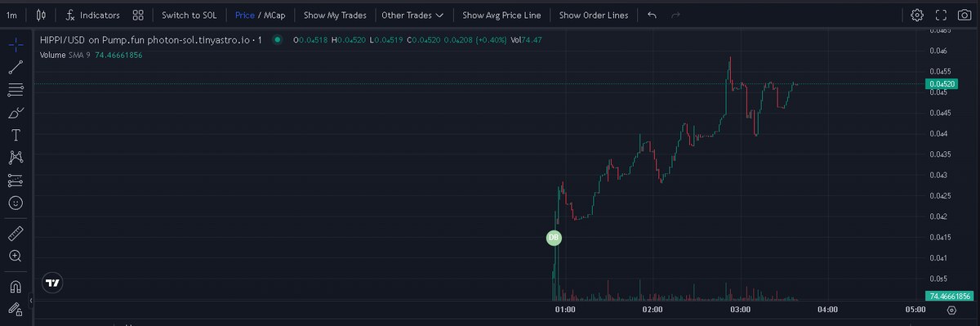Screen dimensions: 980x326
Task: Open the 1m timeframe selector
Action: click(11, 15)
